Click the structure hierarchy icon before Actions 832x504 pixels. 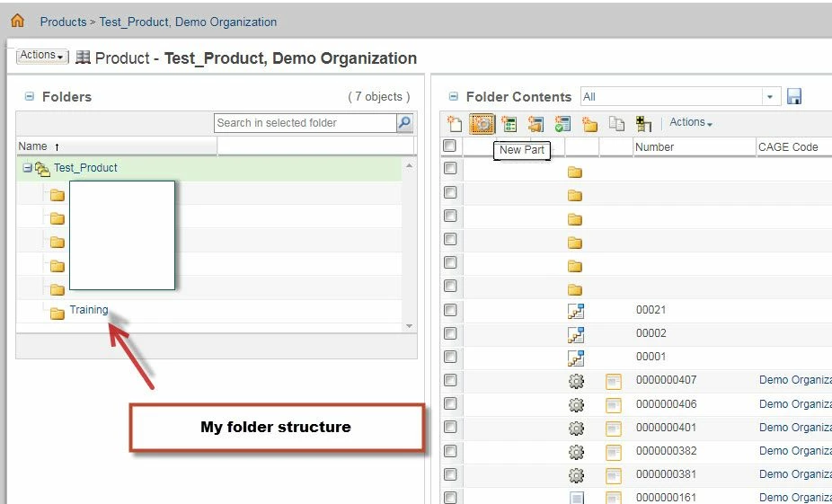pyautogui.click(x=643, y=124)
